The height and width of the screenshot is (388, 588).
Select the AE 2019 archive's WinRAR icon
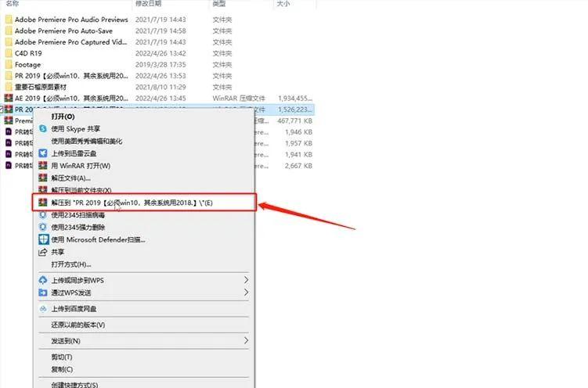point(9,98)
